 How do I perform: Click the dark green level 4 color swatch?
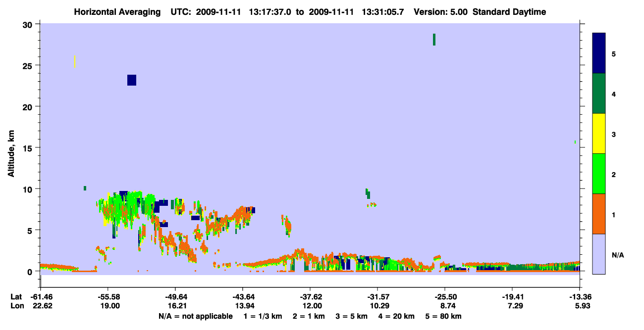coord(599,94)
